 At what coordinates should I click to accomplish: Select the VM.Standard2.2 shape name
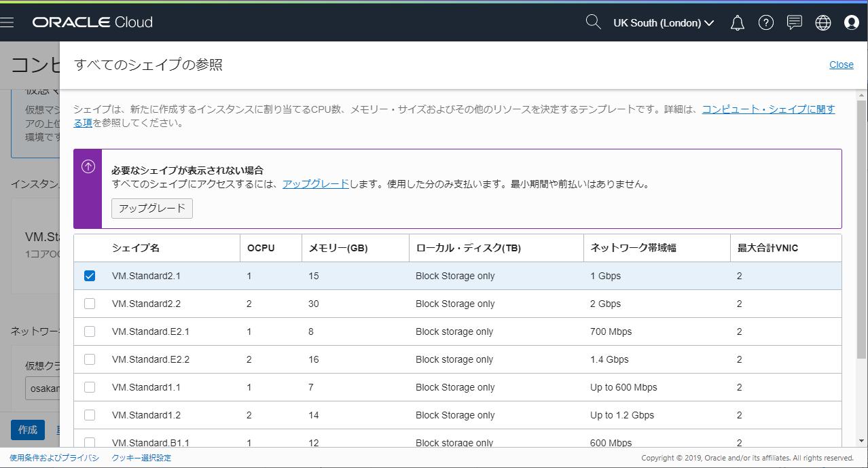(x=146, y=304)
